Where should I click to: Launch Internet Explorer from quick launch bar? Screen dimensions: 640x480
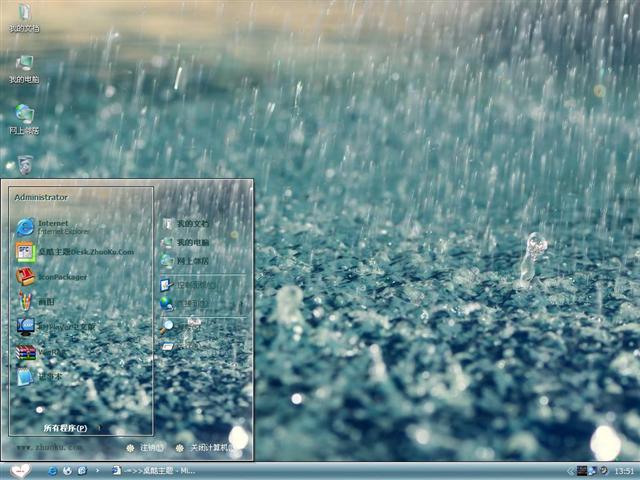click(x=53, y=471)
